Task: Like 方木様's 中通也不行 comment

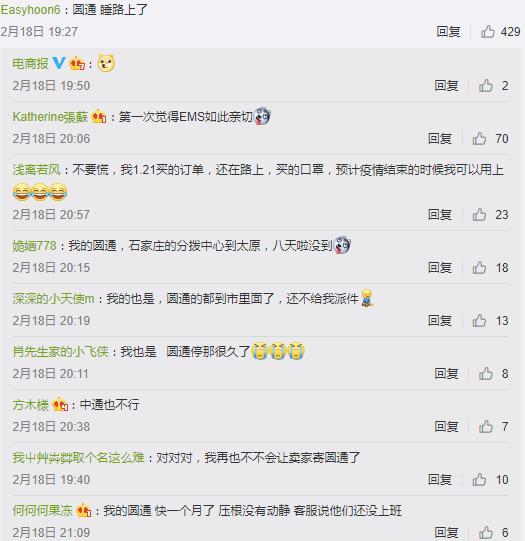Action: (x=486, y=426)
